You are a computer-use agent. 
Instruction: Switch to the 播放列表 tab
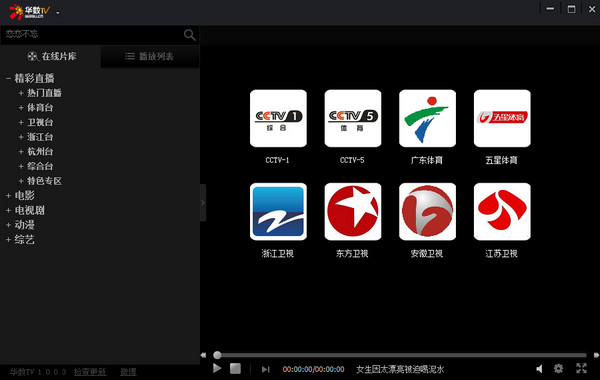point(150,57)
